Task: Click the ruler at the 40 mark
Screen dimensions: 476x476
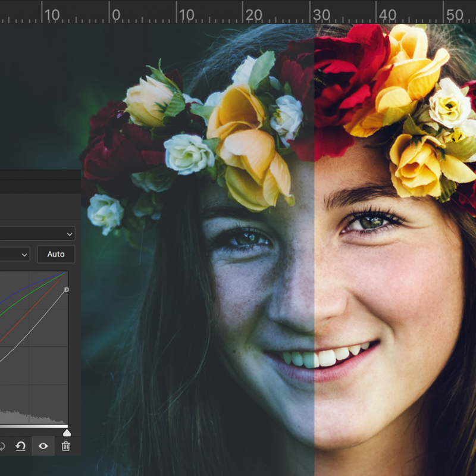Action: coord(387,14)
